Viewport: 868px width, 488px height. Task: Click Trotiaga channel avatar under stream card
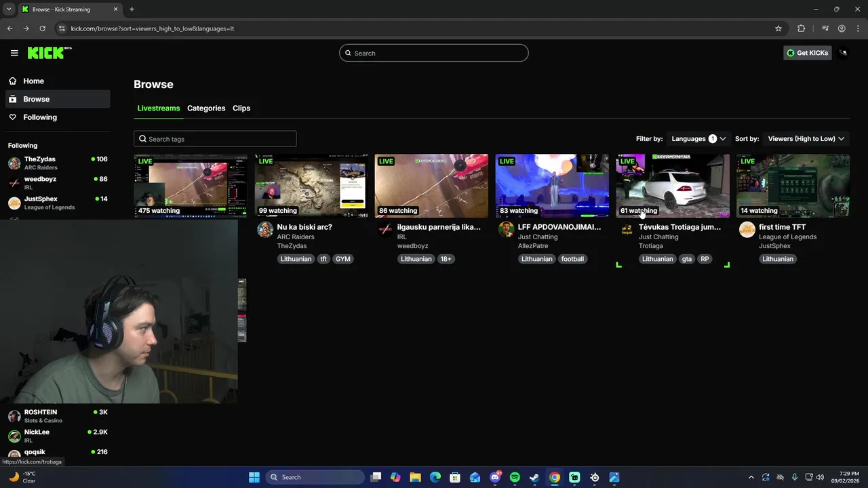pyautogui.click(x=627, y=230)
